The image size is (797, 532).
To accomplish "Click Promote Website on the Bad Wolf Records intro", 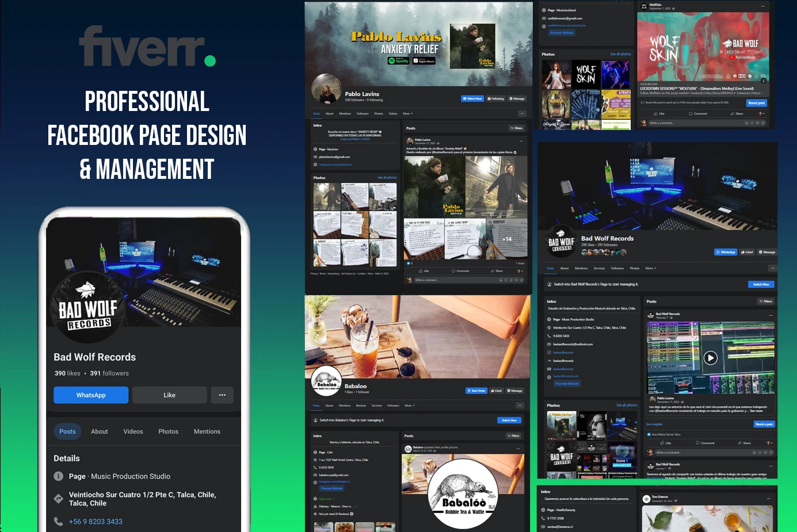I will coord(567,384).
